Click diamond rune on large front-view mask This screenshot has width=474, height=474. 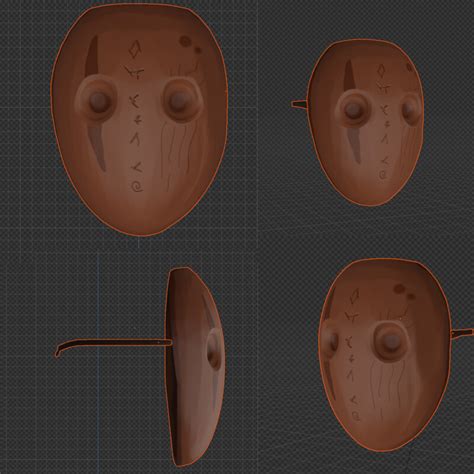[135, 49]
